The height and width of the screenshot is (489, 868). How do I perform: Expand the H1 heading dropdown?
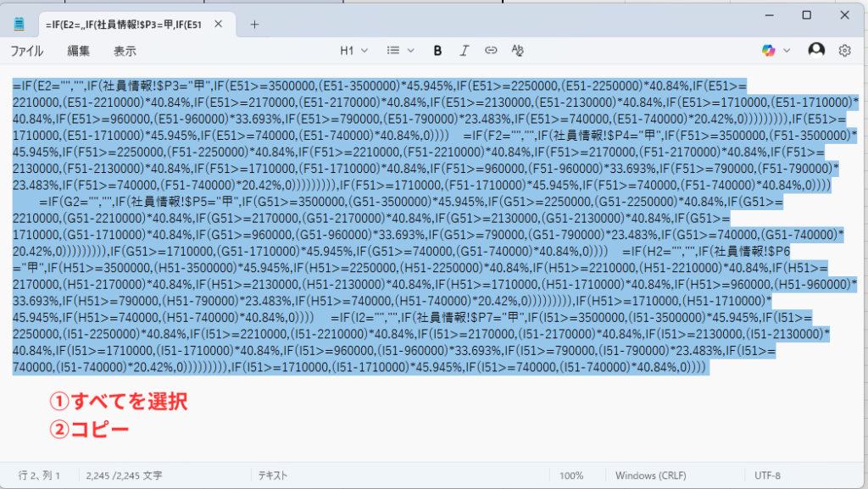(x=353, y=51)
